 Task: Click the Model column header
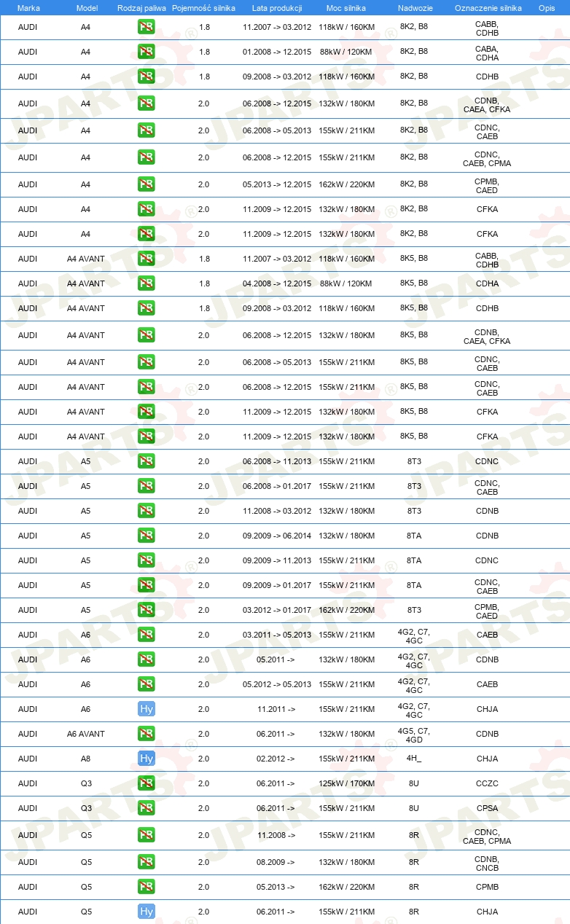pos(87,7)
